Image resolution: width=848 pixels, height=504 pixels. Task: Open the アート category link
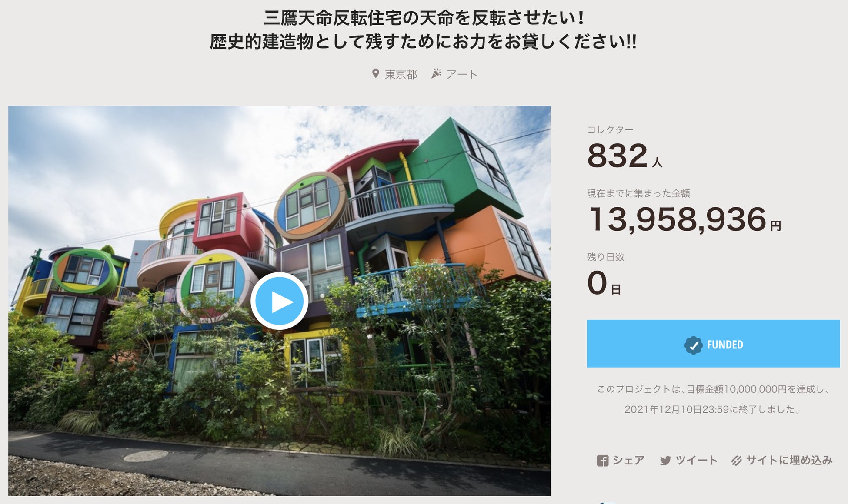click(x=461, y=74)
